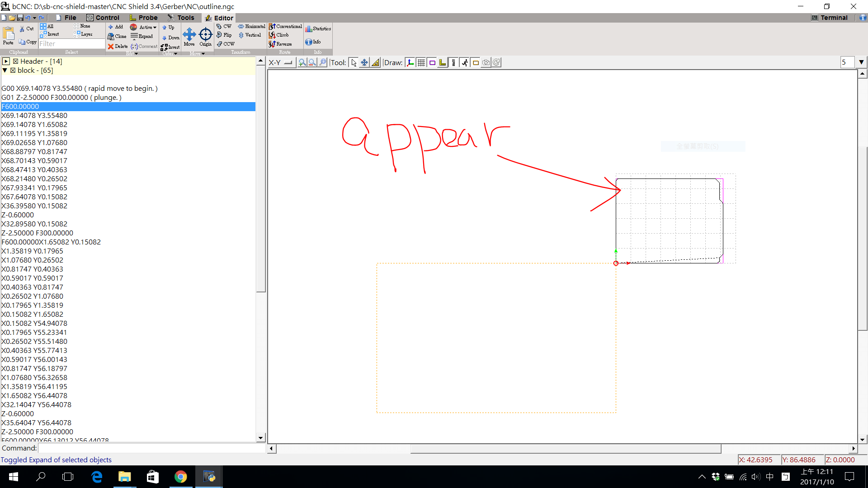
Task: Set Climb cut direction
Action: [x=279, y=35]
